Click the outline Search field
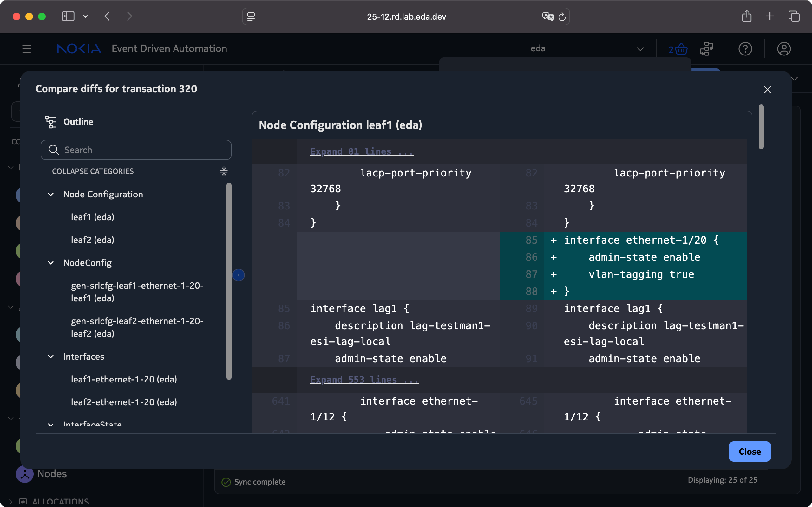 pos(136,150)
